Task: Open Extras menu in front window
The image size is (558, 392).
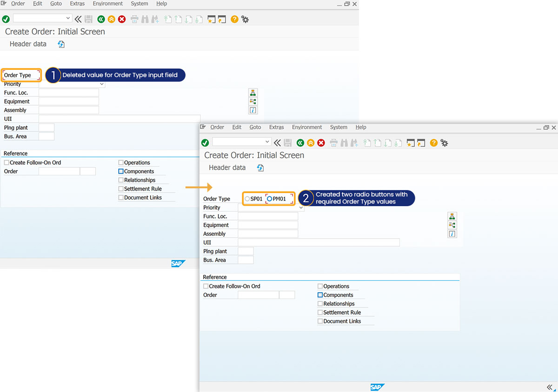Action: [x=277, y=127]
